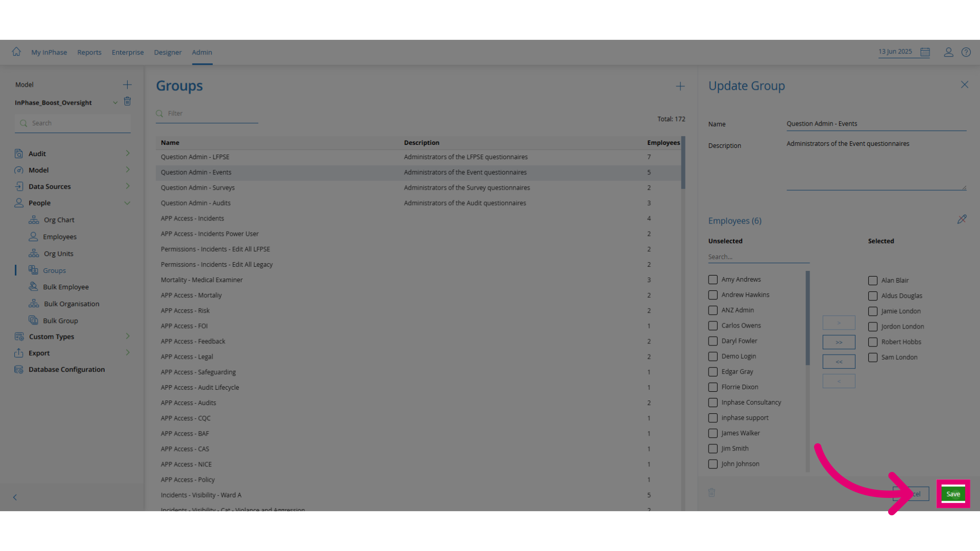Open Bulk Group from the sidebar
980x551 pixels.
[x=60, y=320]
